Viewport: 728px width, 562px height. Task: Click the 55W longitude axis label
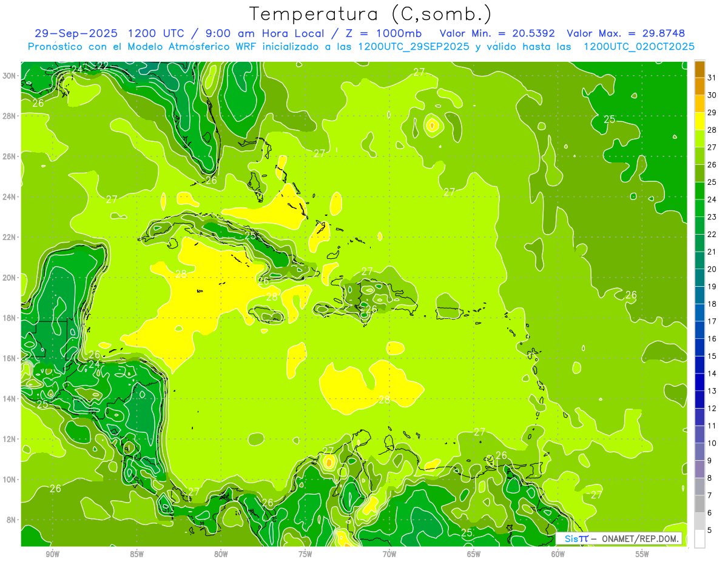[x=642, y=554]
